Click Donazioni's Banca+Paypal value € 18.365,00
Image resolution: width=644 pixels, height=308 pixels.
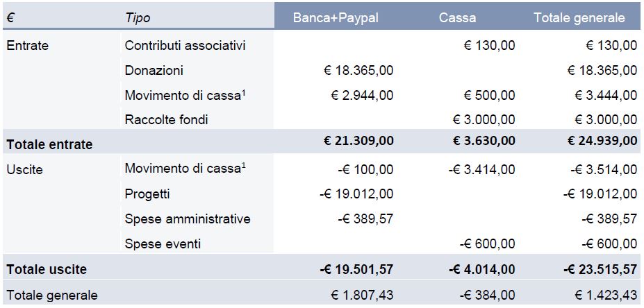coord(358,70)
